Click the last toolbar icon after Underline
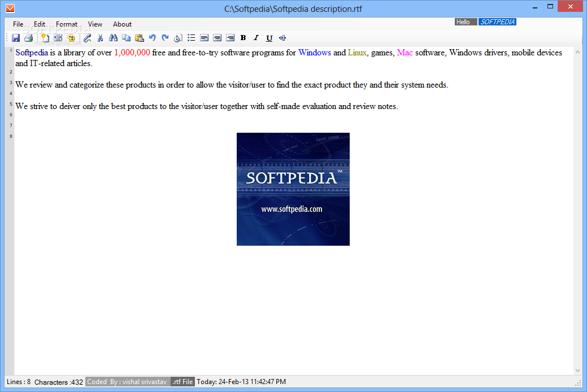The width and height of the screenshot is (587, 392). (282, 38)
